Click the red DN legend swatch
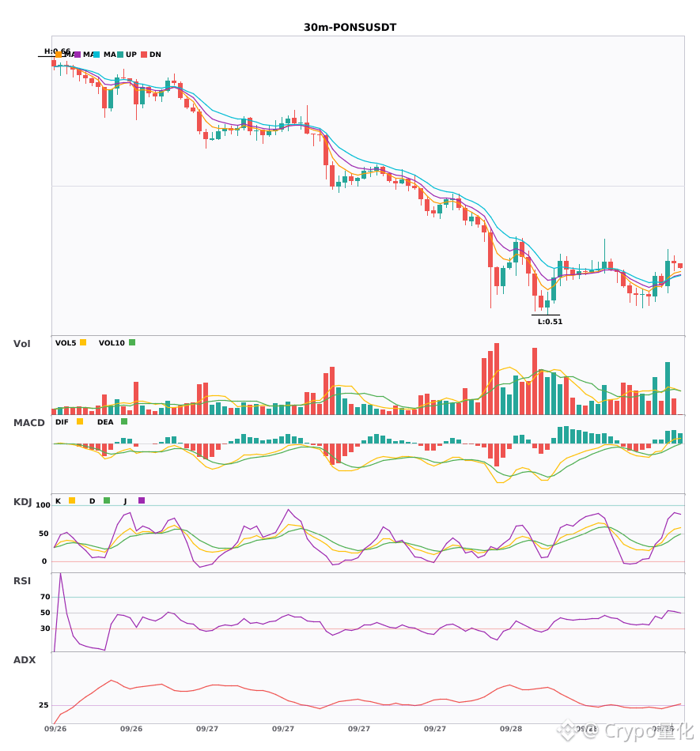The height and width of the screenshot is (751, 700). 144,55
